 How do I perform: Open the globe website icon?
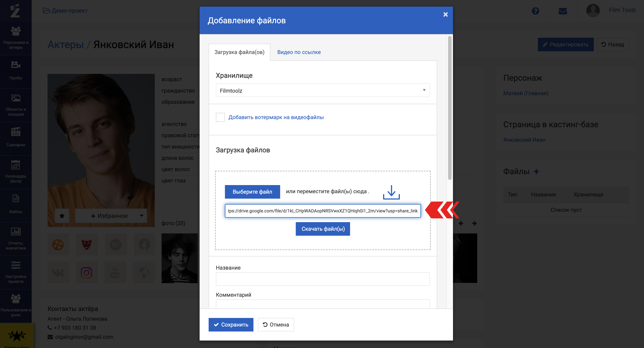pos(144,273)
